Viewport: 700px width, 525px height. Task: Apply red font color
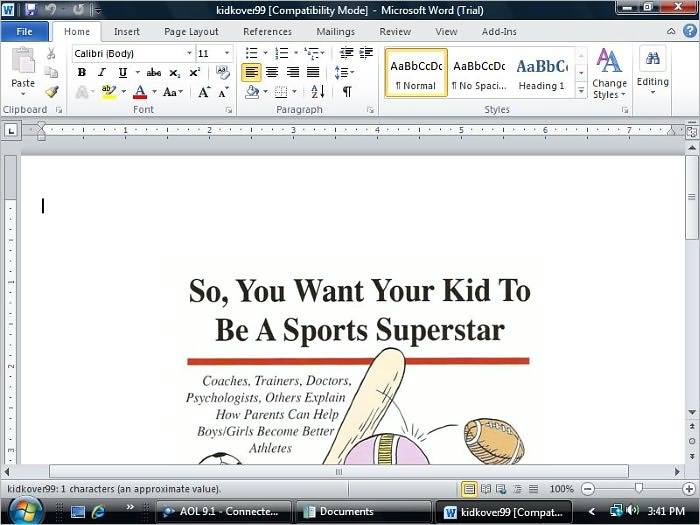[x=140, y=92]
